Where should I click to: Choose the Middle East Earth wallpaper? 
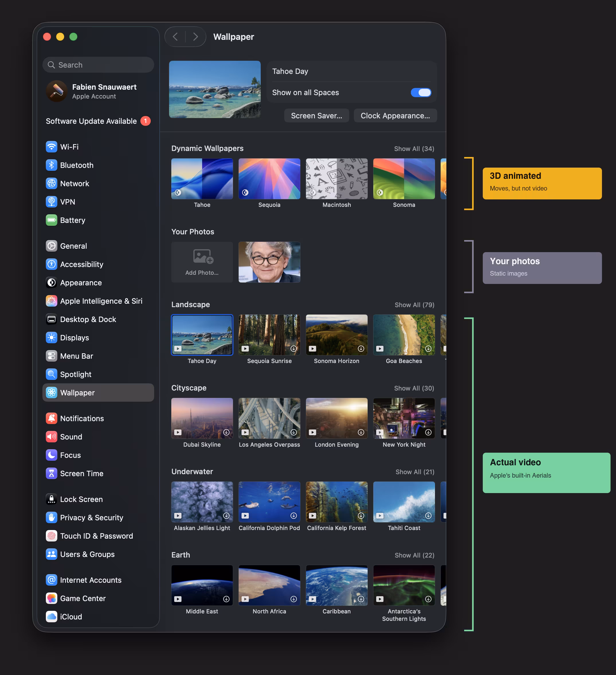202,585
